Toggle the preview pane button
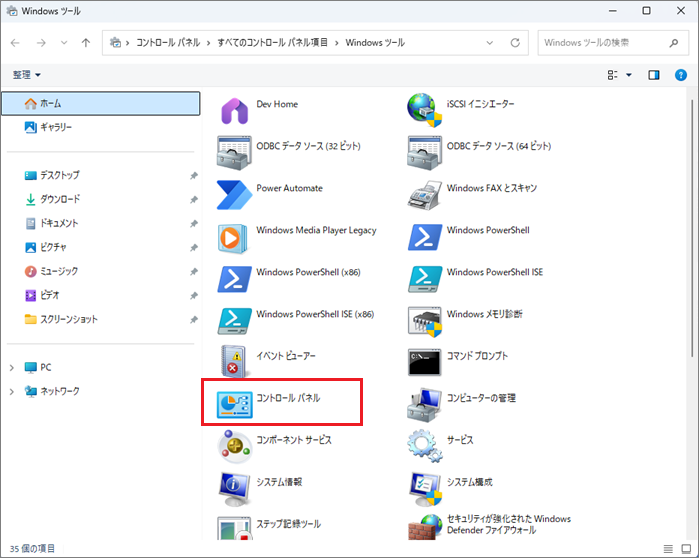The height and width of the screenshot is (558, 699). 654,75
